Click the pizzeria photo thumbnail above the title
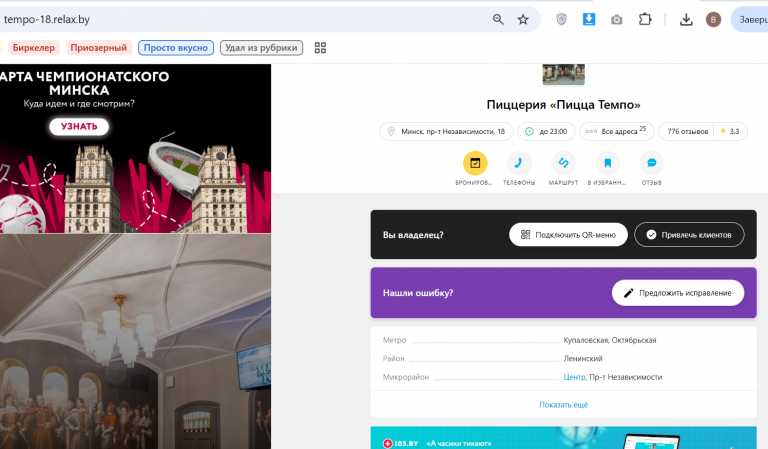The width and height of the screenshot is (768, 449). point(563,74)
